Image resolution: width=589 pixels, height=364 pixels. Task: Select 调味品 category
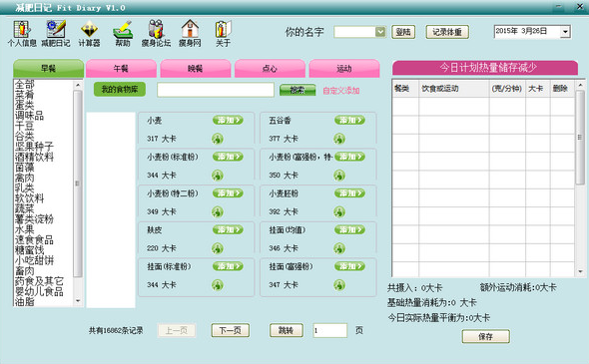[29, 116]
